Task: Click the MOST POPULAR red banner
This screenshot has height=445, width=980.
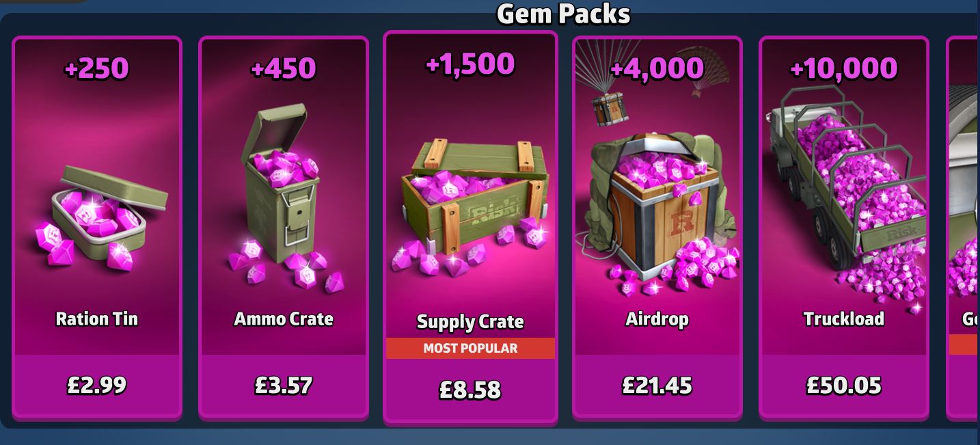Action: pyautogui.click(x=470, y=348)
